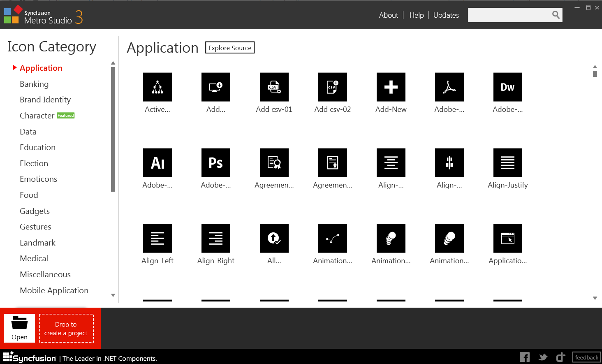The image size is (602, 364).
Task: Pick the Animation dotted path icon
Action: [333, 239]
